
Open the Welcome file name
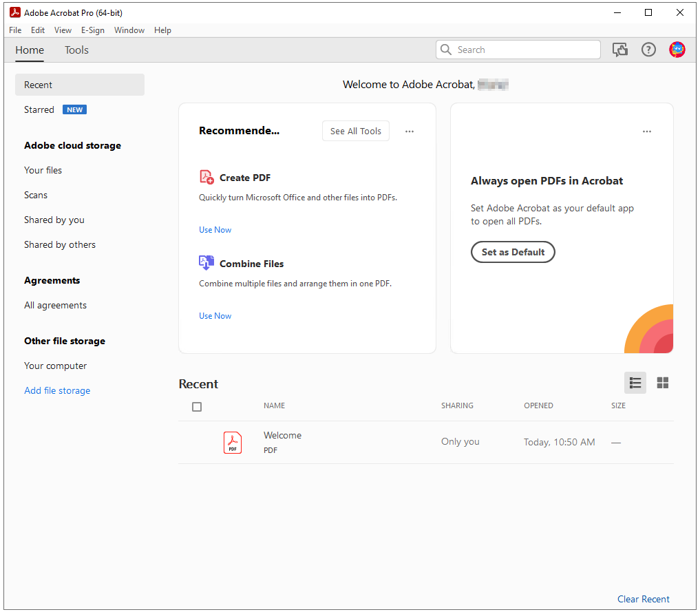click(283, 435)
